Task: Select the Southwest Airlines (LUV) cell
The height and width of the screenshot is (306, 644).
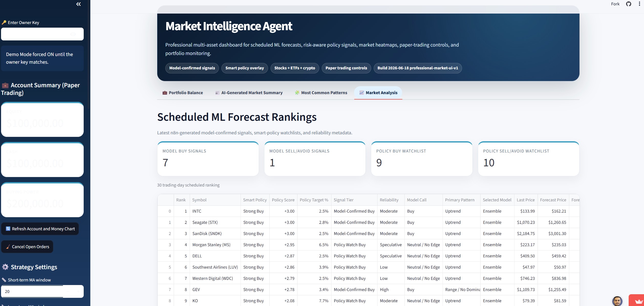Action: click(x=215, y=267)
